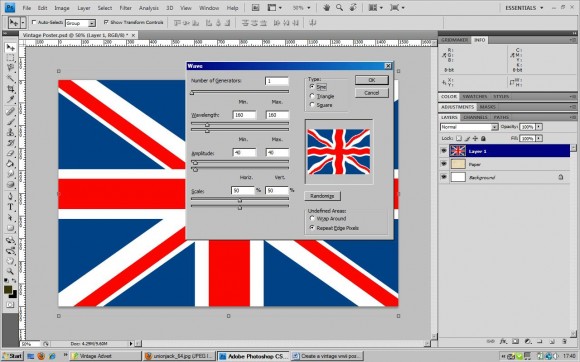
Task: Open the ESSENTIALS workspace switcher
Action: tap(524, 8)
